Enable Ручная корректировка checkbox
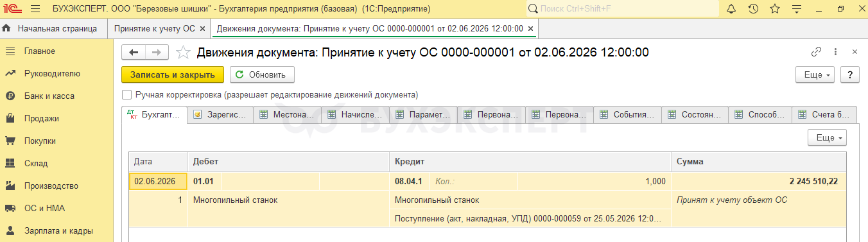Viewport: 868px width, 242px height. (x=127, y=95)
